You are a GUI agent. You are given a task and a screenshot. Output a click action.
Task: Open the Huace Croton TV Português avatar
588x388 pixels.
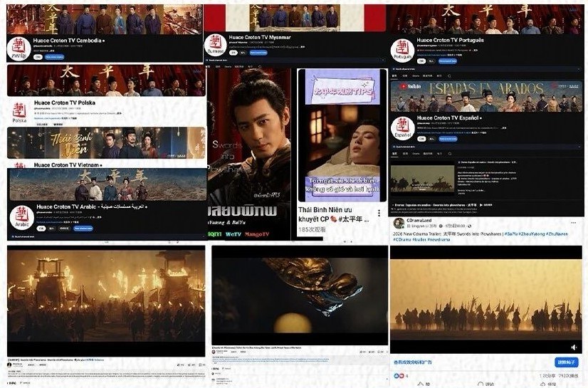402,50
